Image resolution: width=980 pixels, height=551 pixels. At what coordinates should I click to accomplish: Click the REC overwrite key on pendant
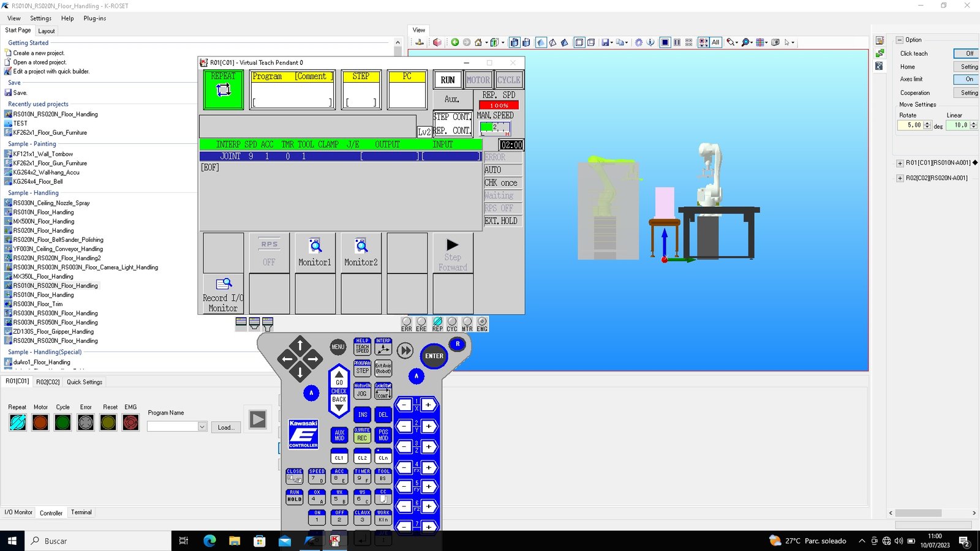pyautogui.click(x=363, y=435)
